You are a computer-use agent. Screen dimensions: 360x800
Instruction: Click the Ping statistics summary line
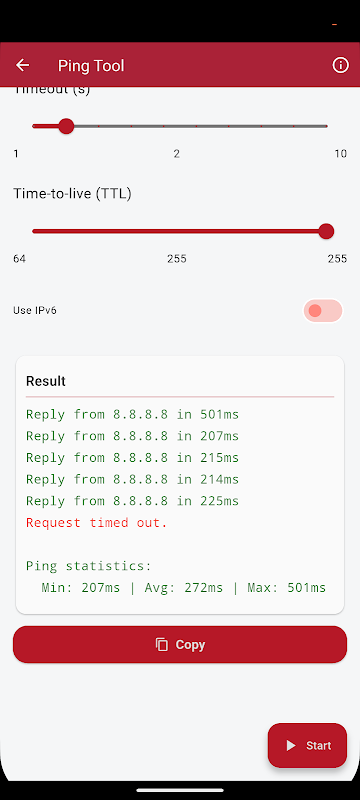184,588
